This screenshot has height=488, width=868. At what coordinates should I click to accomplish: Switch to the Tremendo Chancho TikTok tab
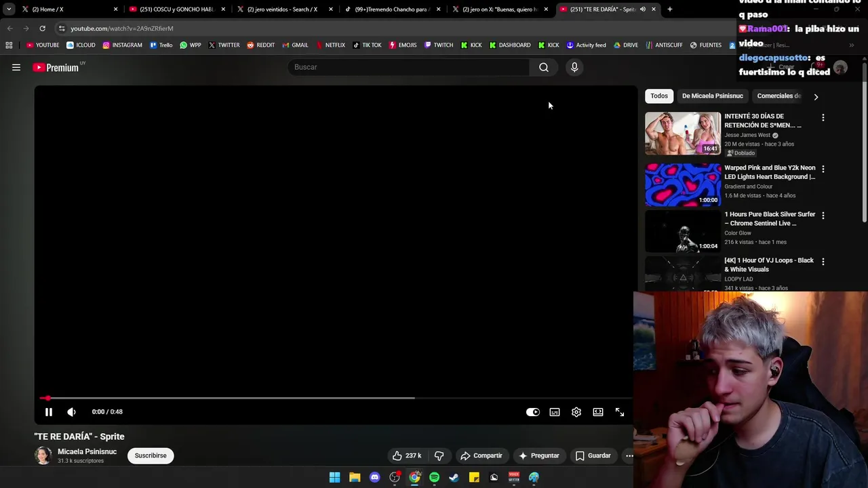point(392,9)
